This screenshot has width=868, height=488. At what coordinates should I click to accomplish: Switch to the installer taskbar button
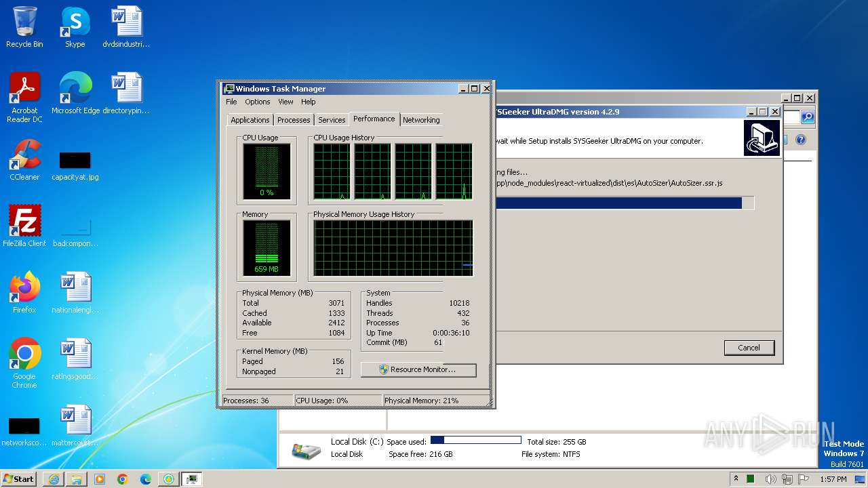click(169, 479)
